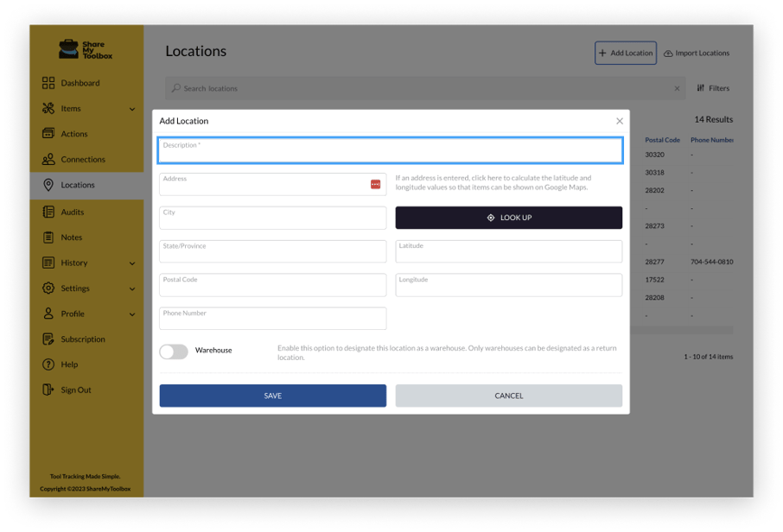This screenshot has width=783, height=532.
Task: Click the SAVE button
Action: 272,396
